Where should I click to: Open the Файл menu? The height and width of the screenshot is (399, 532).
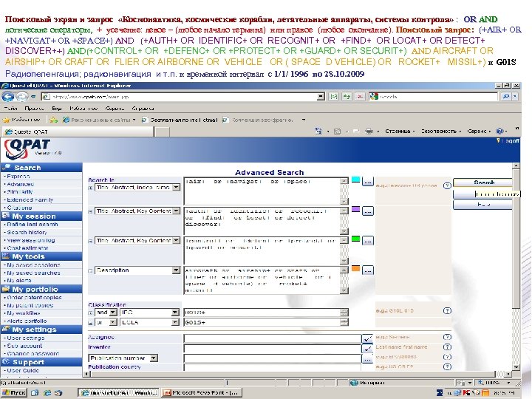click(x=11, y=108)
